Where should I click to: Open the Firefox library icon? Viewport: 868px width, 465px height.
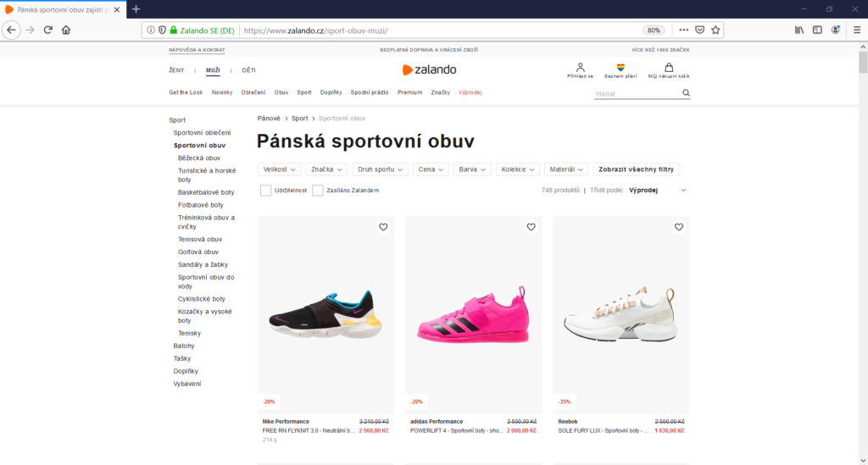pyautogui.click(x=799, y=30)
